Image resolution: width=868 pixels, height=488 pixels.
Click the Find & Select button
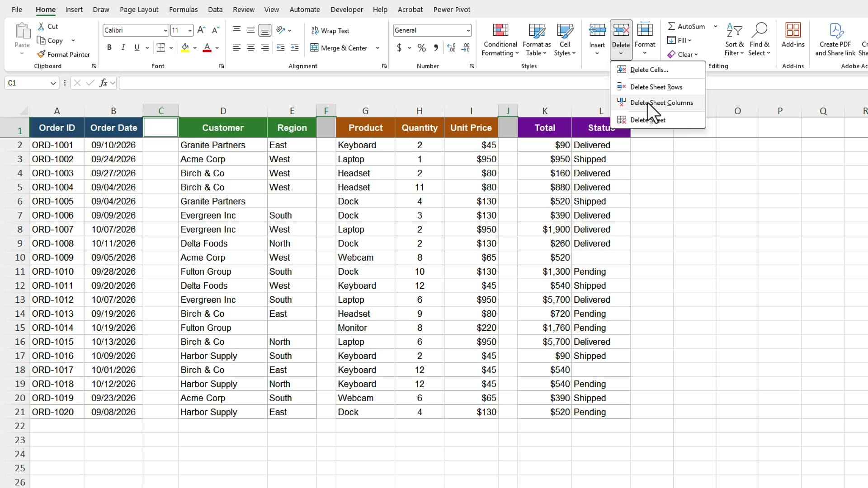point(759,40)
